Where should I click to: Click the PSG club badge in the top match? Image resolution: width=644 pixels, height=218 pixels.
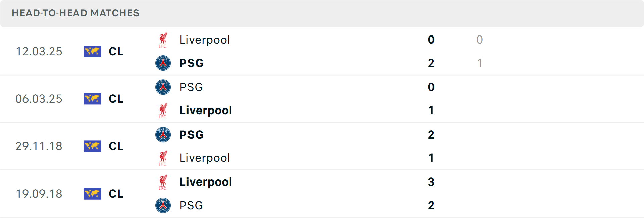tap(163, 63)
